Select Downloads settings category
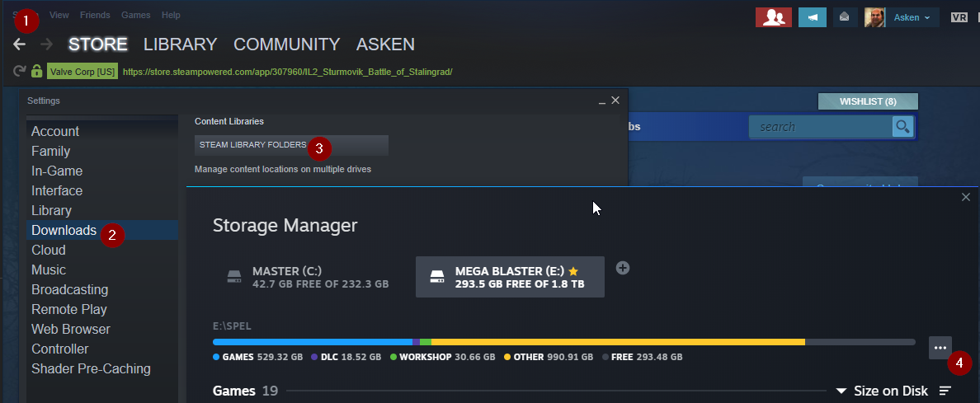Image resolution: width=980 pixels, height=403 pixels. tap(101, 230)
